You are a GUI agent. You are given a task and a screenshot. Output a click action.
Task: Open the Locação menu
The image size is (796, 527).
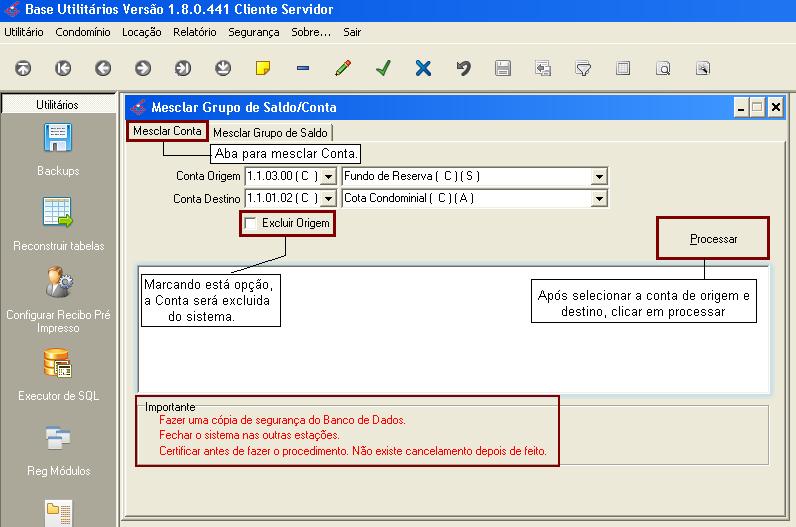click(x=142, y=32)
